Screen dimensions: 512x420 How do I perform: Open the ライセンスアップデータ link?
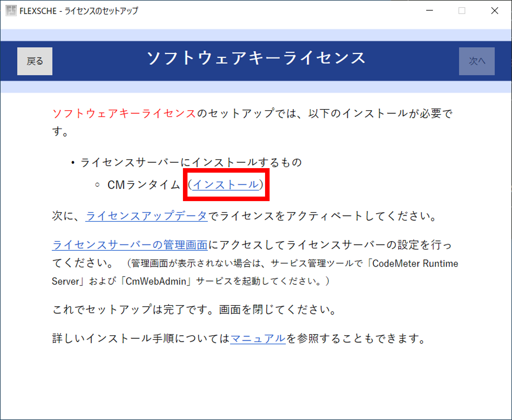point(146,216)
